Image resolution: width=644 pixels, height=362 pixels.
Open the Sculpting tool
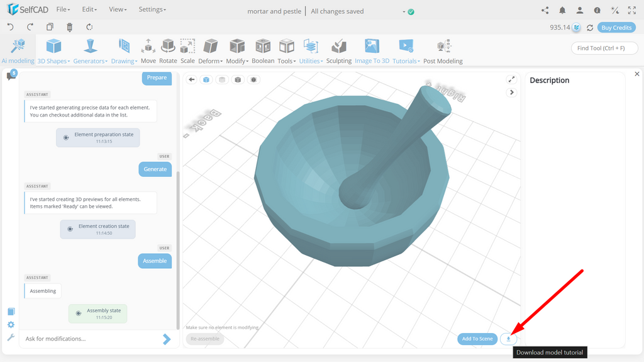tap(339, 51)
